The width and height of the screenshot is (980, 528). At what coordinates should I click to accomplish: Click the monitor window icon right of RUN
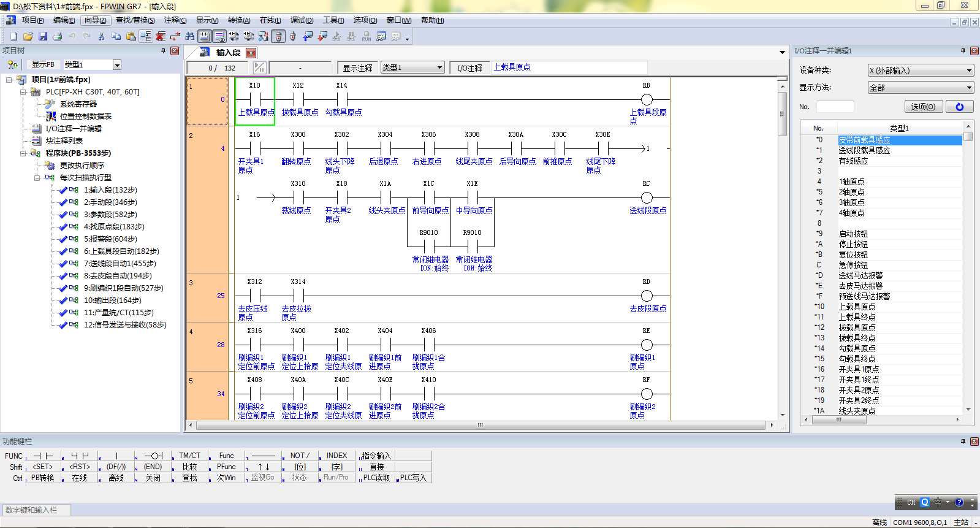pos(381,37)
